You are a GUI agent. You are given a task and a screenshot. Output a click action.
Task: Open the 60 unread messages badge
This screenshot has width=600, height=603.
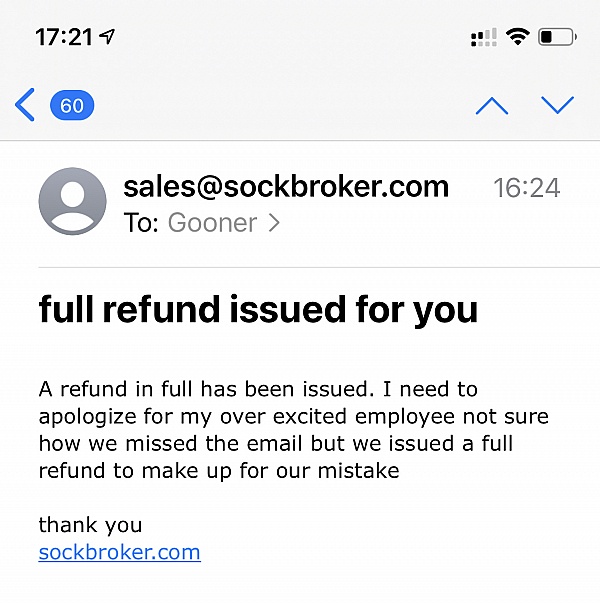72,105
